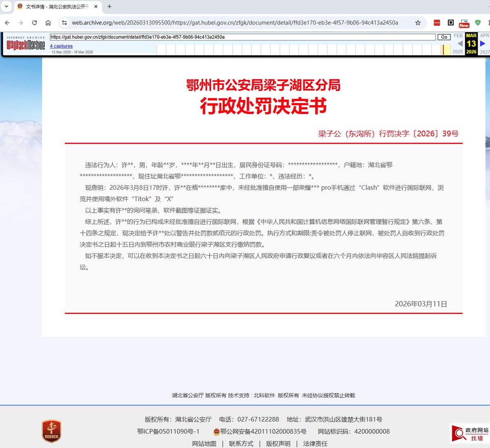Select the date 2026年03月11日
Image resolution: width=490 pixels, height=448 pixels.
pos(421,304)
